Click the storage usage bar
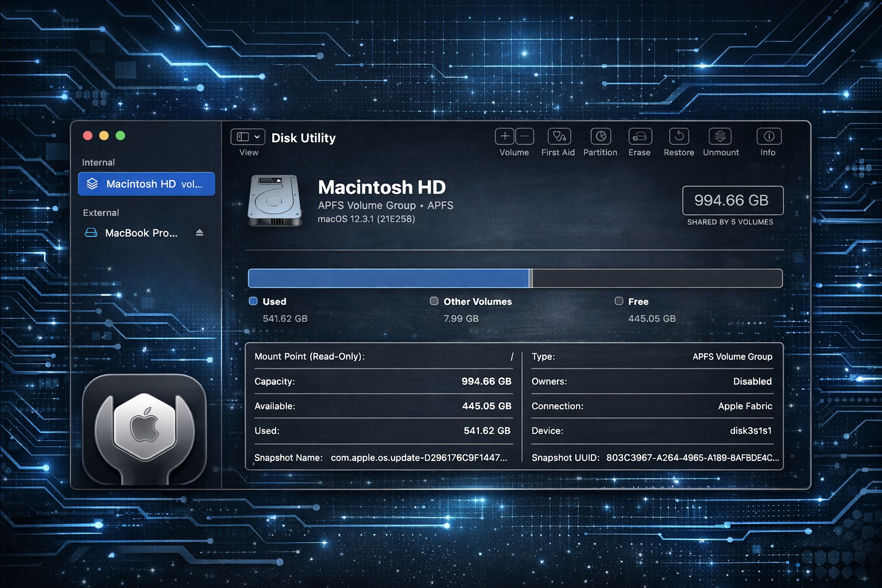 point(514,278)
